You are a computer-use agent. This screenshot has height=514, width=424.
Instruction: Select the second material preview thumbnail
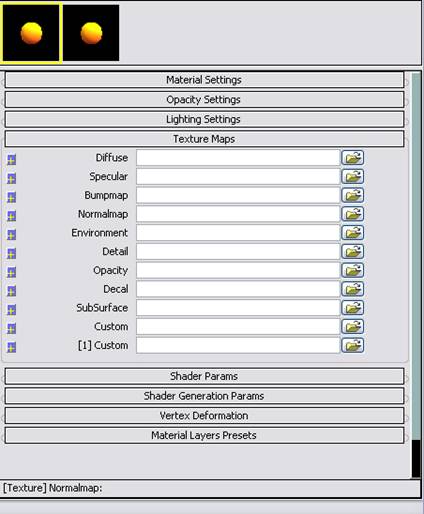[91, 33]
